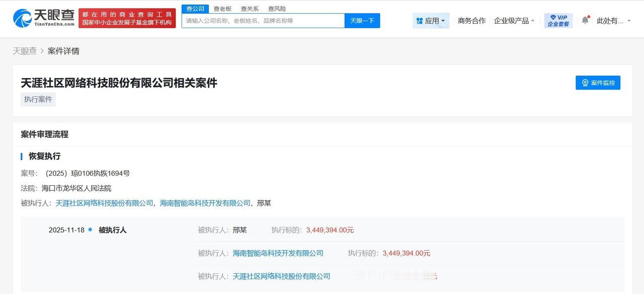This screenshot has width=644, height=294.
Task: Click the 执行案件 tag
Action: tap(38, 99)
